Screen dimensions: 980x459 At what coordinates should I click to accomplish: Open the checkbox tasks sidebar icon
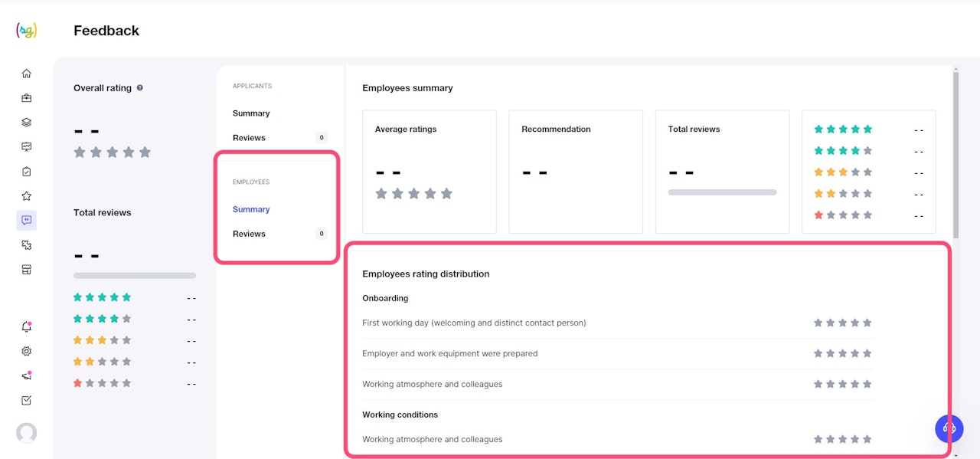(27, 400)
